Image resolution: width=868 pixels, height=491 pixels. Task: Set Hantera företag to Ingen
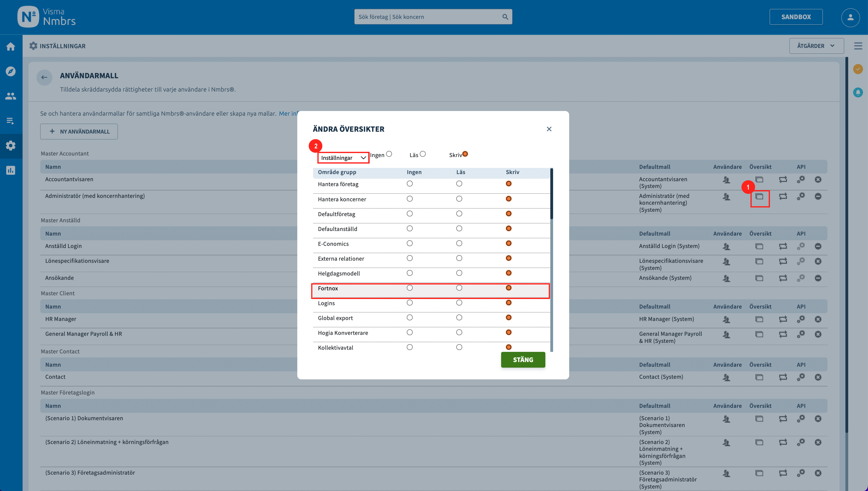click(410, 184)
